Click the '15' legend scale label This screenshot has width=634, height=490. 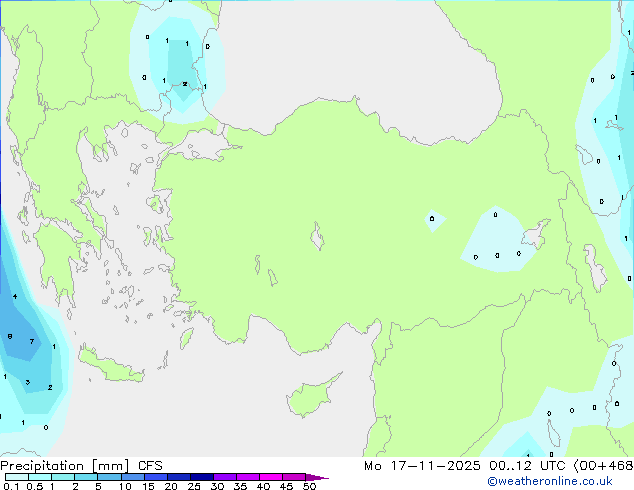click(x=148, y=486)
